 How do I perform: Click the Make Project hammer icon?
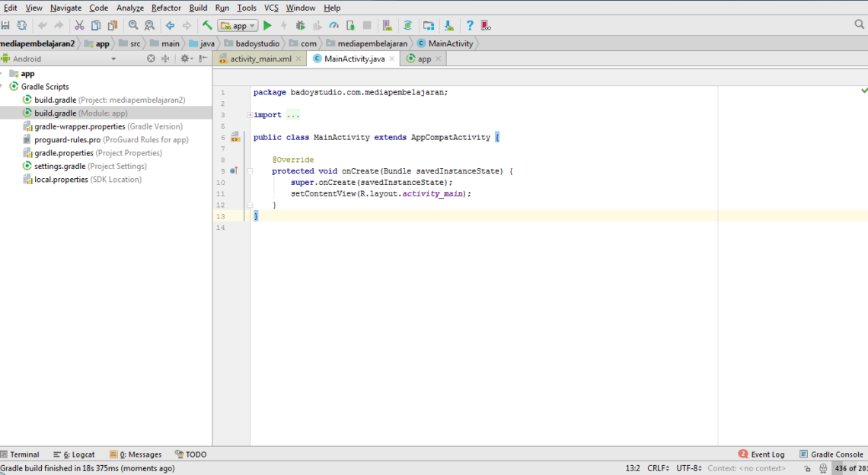207,26
